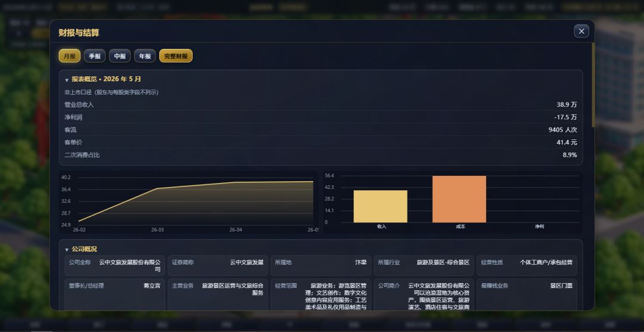Collapse the 公司概况 section

[x=67, y=250]
